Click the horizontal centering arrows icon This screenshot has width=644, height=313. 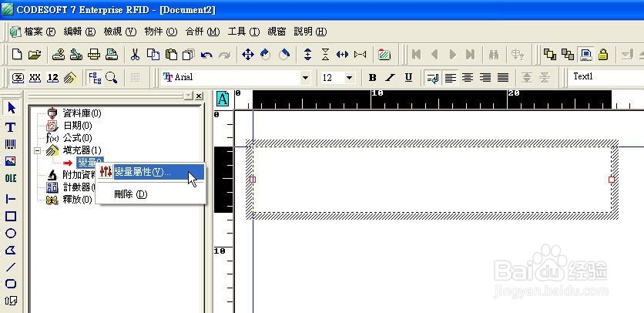pos(342,54)
